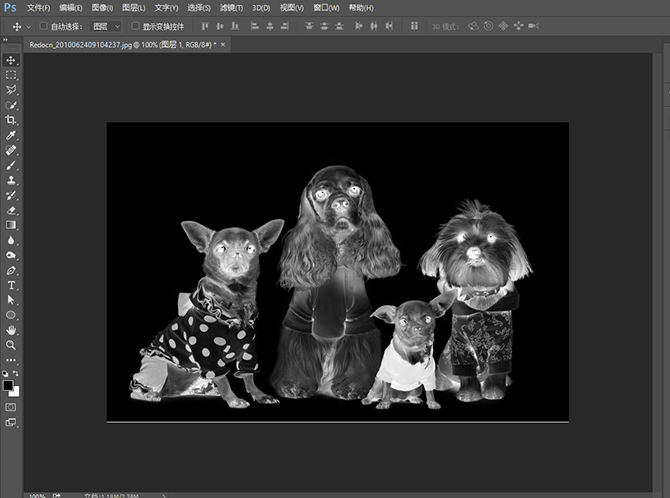The image size is (670, 498).
Task: Switch to the Redocn_2010062409104237.jpg document tab
Action: 123,44
